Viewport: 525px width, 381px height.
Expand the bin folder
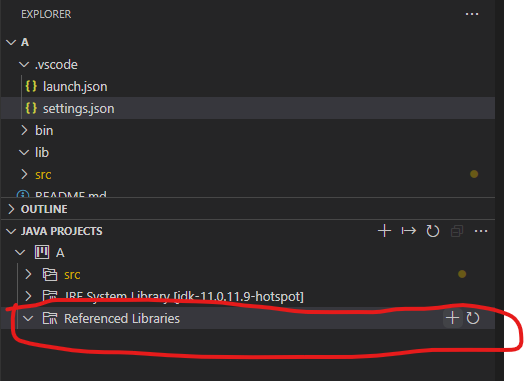(24, 130)
